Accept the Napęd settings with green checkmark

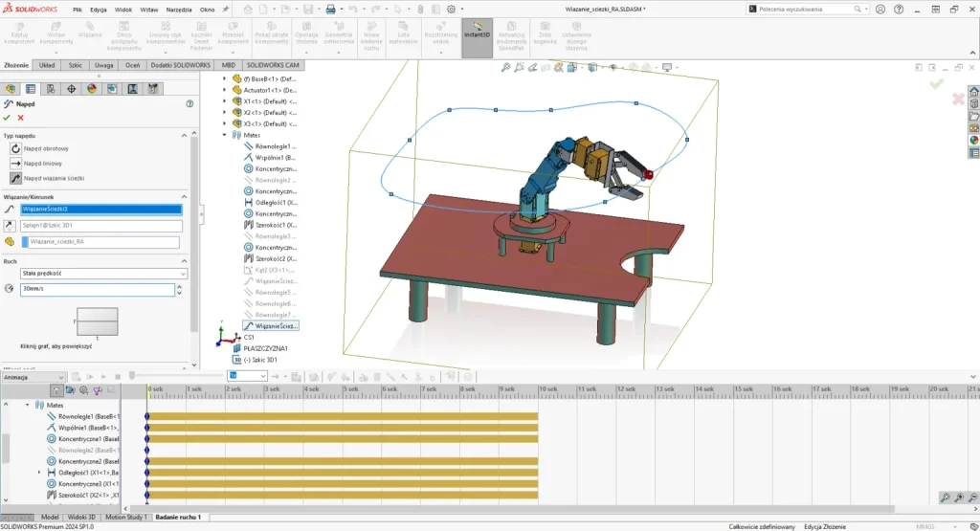click(x=7, y=118)
